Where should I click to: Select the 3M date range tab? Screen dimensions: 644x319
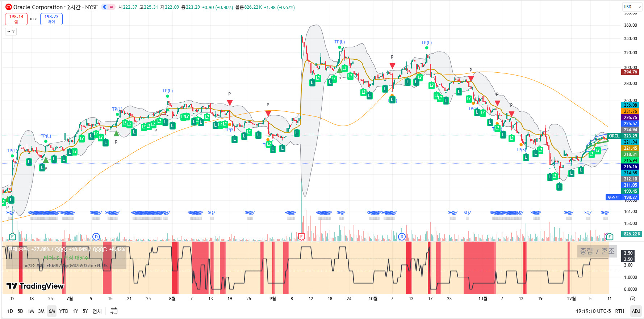[x=41, y=311]
